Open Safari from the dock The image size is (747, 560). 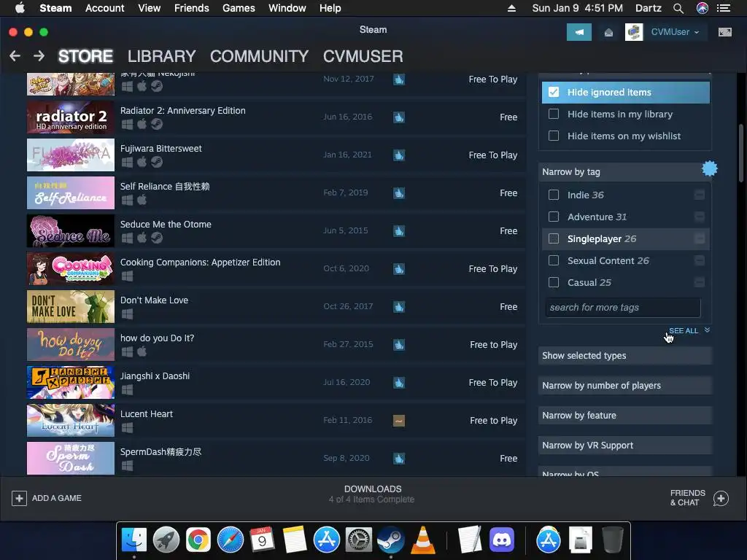click(230, 540)
